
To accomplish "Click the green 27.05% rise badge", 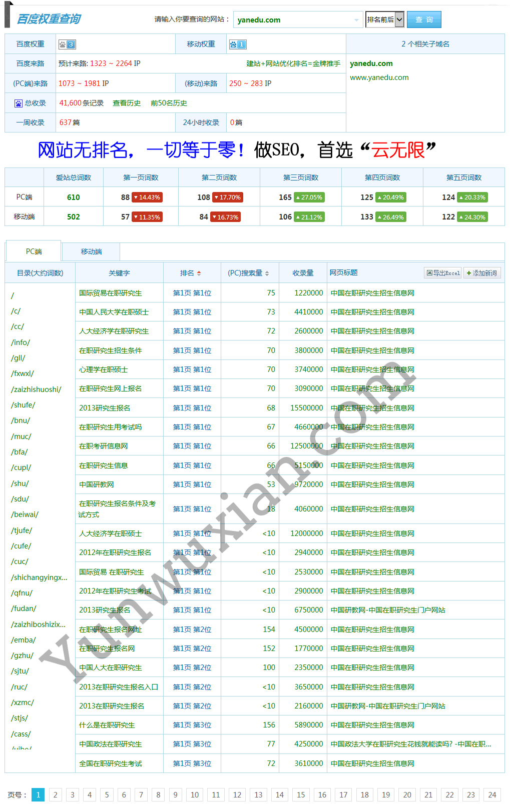I will [309, 197].
